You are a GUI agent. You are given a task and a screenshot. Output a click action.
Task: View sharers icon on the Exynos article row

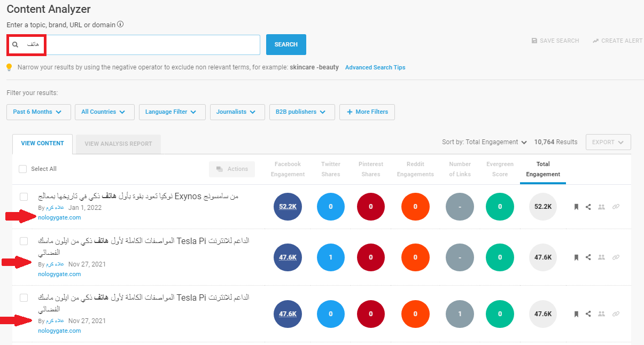[601, 207]
